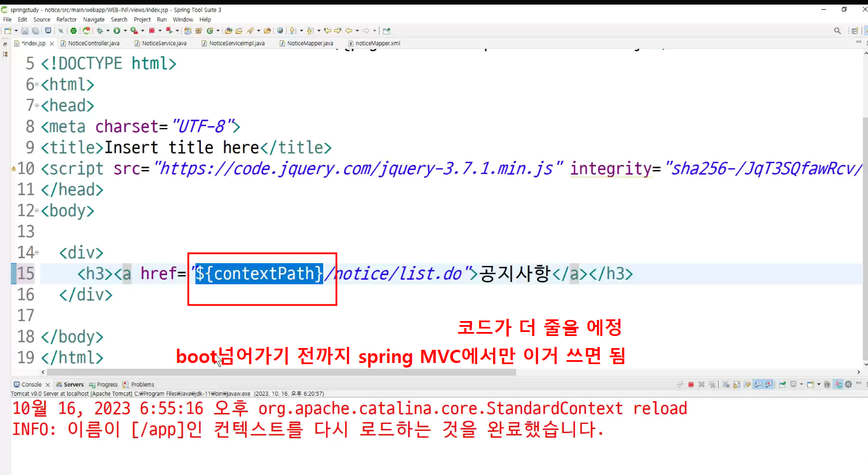Click the Remove Launch grey X icon in console

point(702,385)
